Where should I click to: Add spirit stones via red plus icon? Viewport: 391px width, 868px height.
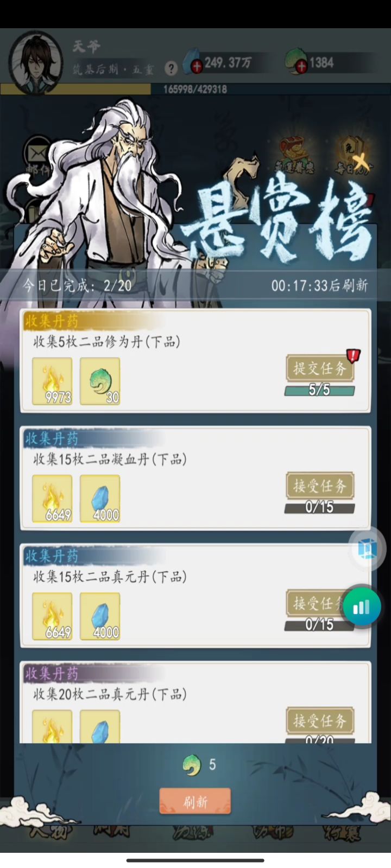tap(196, 67)
